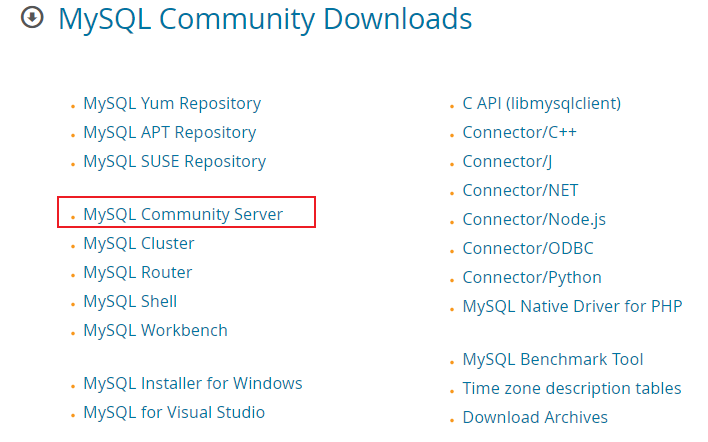708x442 pixels.
Task: Open Connector/J link
Action: click(x=507, y=162)
